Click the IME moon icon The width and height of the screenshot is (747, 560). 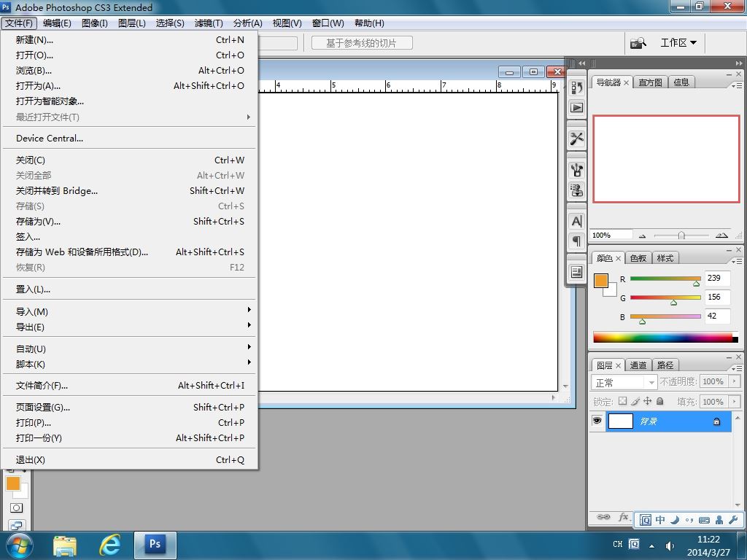(675, 520)
